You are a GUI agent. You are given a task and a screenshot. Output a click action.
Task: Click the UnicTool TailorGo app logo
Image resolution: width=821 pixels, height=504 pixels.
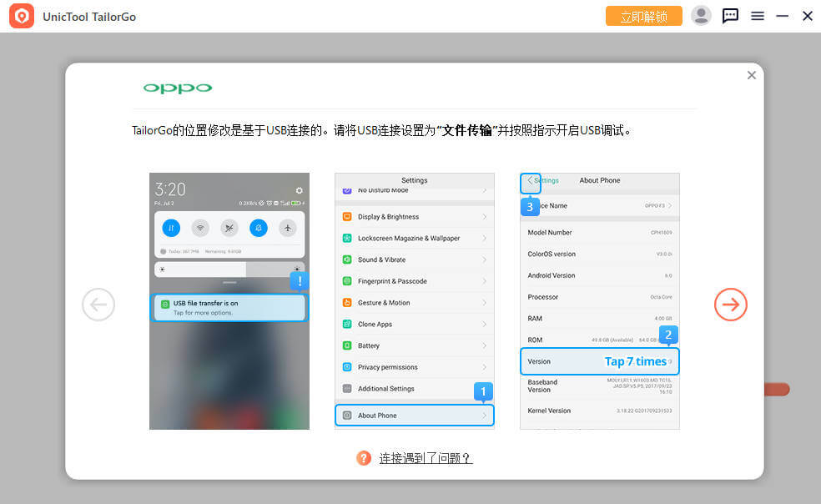[x=22, y=16]
